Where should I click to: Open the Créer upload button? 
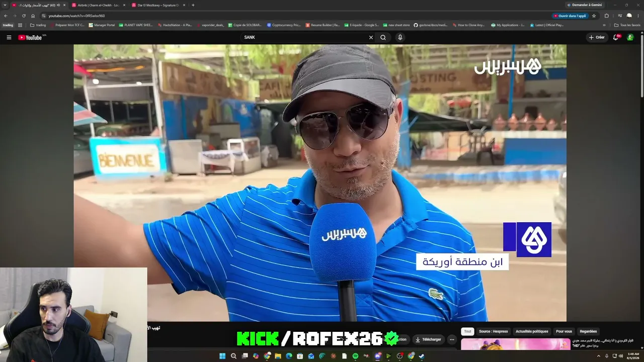[x=597, y=37]
